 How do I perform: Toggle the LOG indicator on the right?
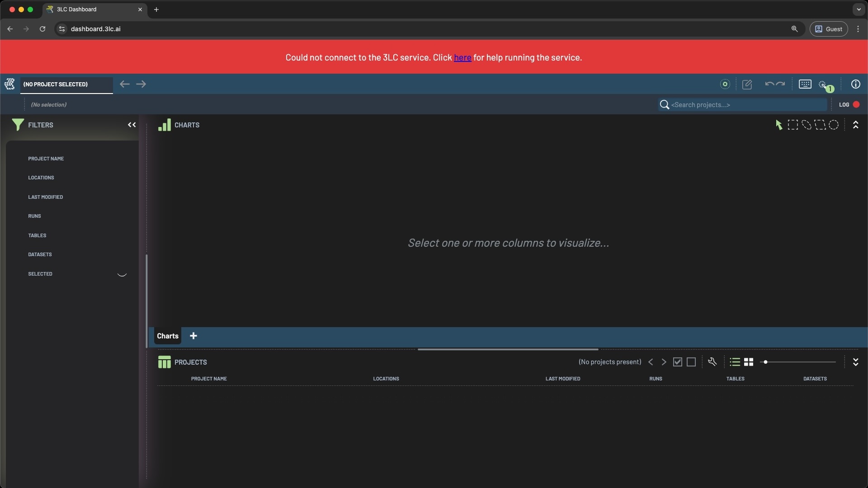(x=848, y=104)
